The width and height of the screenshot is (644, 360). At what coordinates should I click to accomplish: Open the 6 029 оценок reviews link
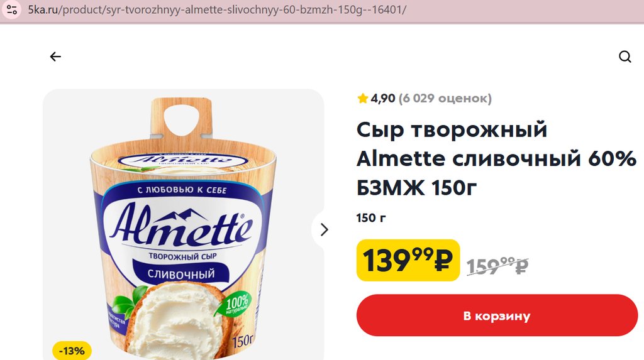pos(445,99)
